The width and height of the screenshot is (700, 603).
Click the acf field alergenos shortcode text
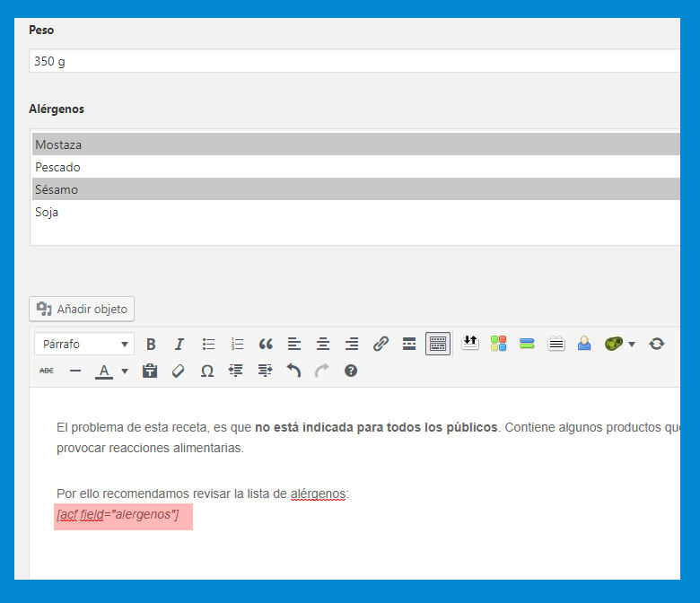pyautogui.click(x=118, y=515)
